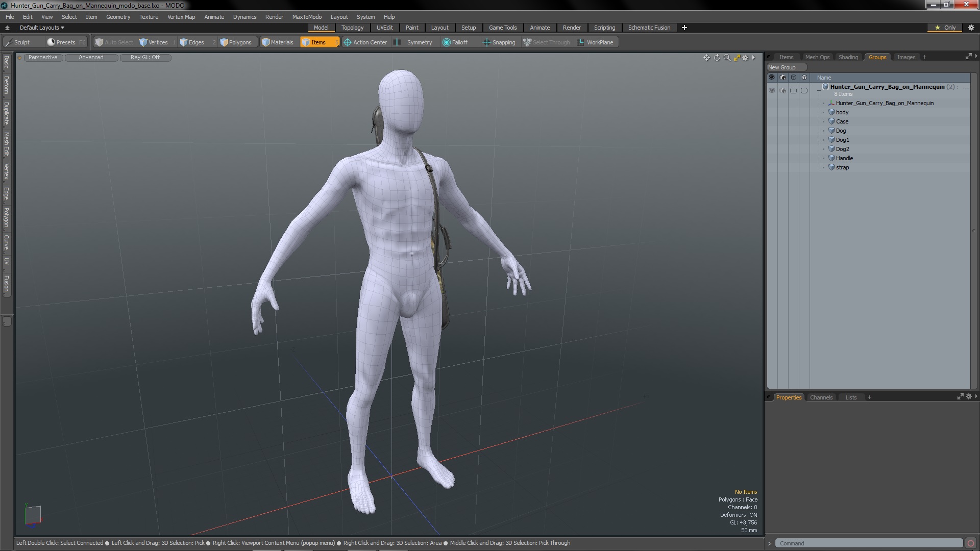980x551 pixels.
Task: Click the record button next to Command field
Action: point(971,543)
